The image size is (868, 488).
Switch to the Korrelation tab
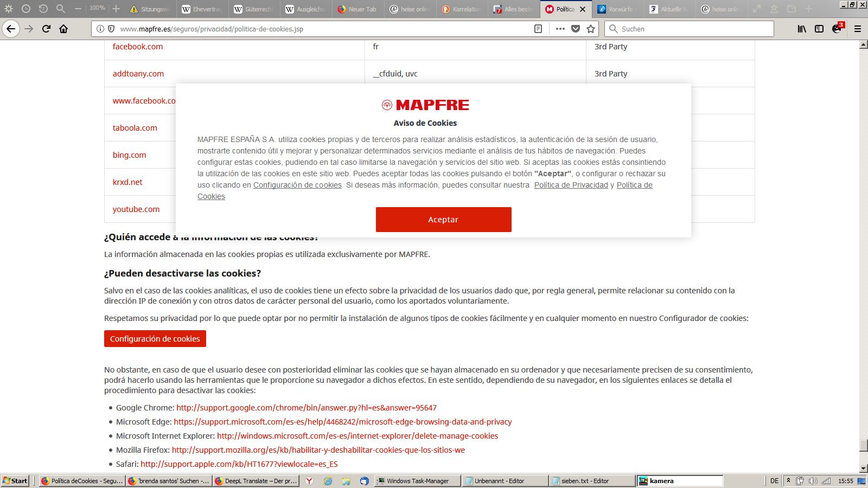click(462, 9)
